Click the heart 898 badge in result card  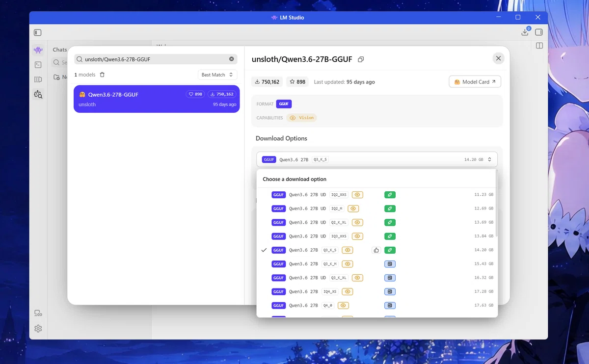click(x=195, y=94)
